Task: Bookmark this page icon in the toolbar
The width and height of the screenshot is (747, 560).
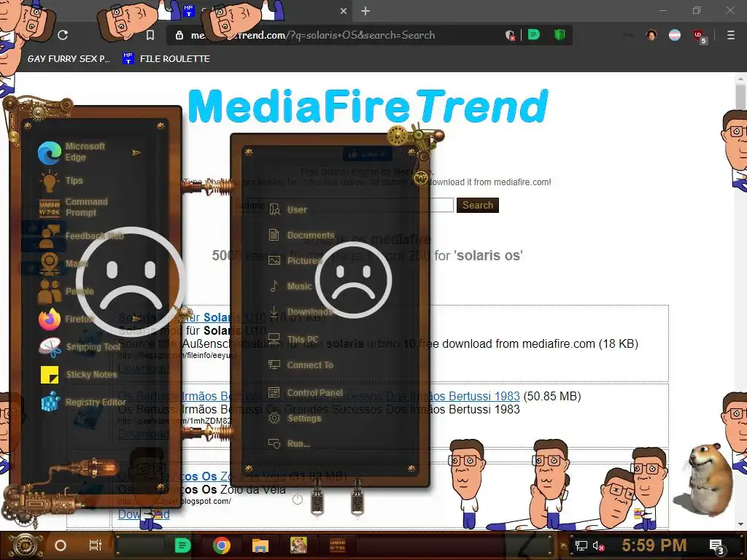Action: point(150,35)
